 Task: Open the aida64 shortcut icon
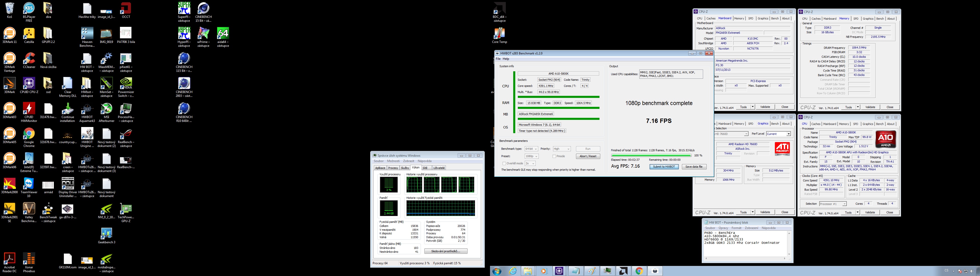pyautogui.click(x=223, y=37)
